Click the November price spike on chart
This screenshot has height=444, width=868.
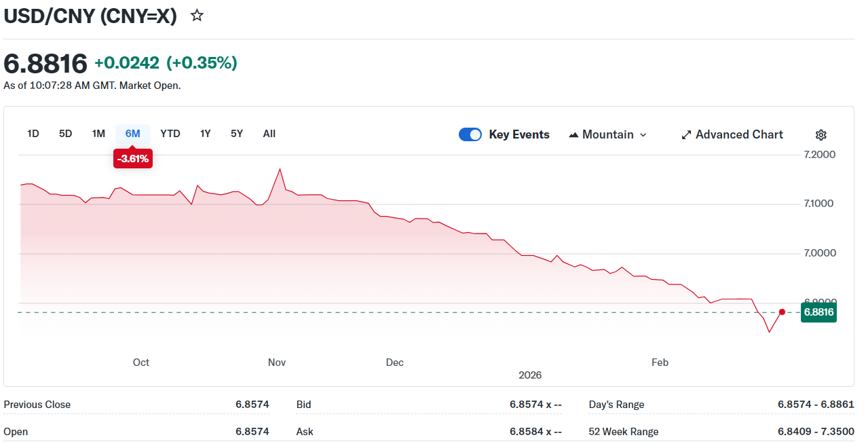[280, 169]
